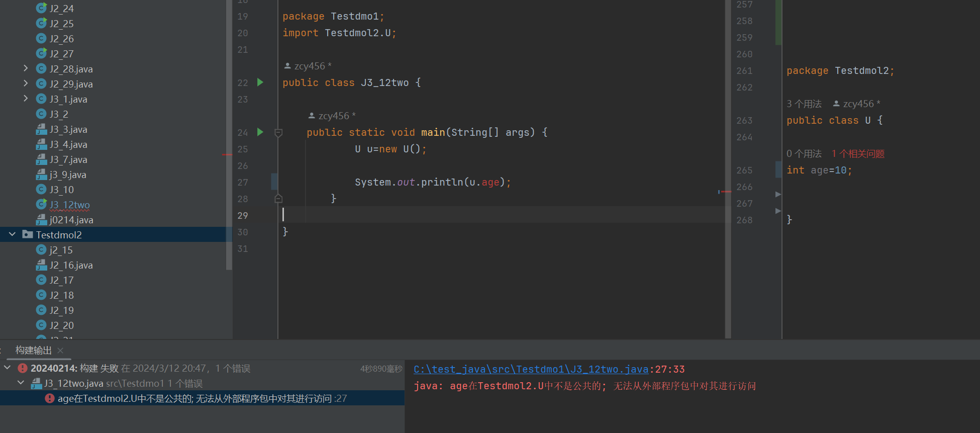Click error icon on age access message
980x433 pixels.
[x=50, y=398]
